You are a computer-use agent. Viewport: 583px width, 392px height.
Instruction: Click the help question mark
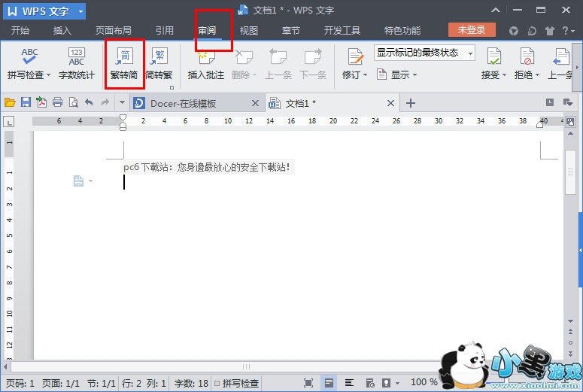coord(566,31)
